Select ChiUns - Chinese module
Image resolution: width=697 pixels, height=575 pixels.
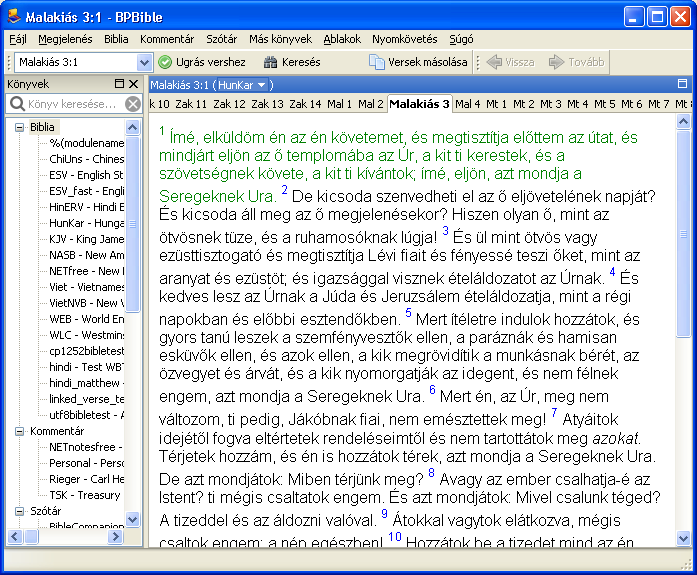pos(86,159)
